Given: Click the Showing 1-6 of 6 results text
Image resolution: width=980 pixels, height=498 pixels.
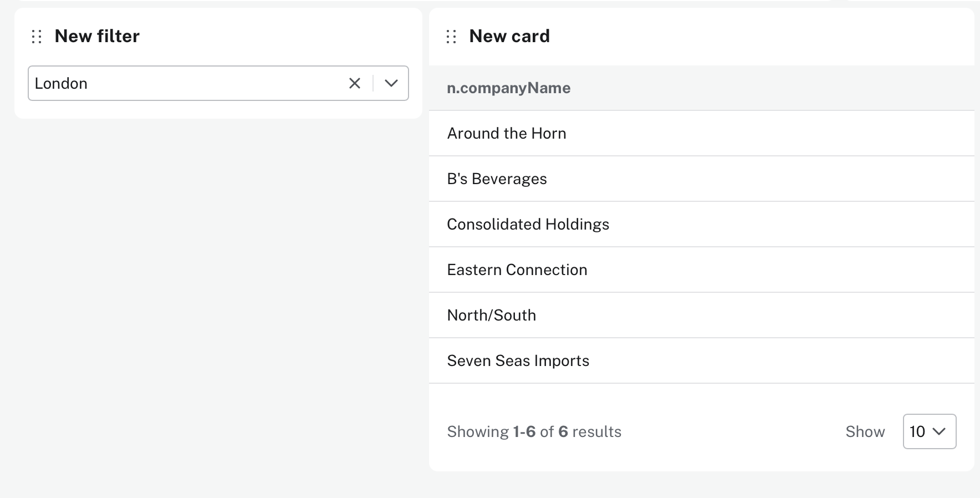Looking at the screenshot, I should click(534, 432).
